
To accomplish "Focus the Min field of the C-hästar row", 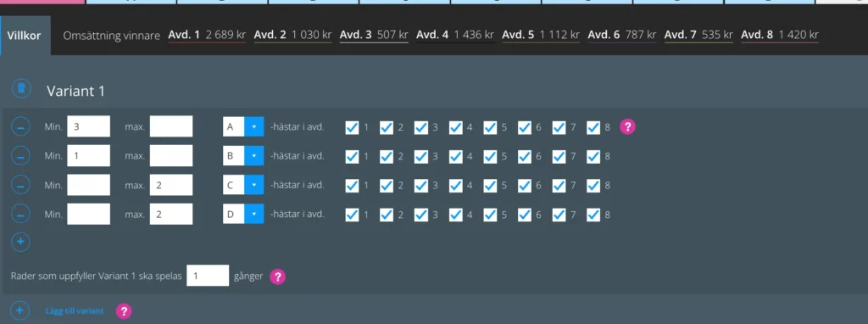I will click(88, 185).
